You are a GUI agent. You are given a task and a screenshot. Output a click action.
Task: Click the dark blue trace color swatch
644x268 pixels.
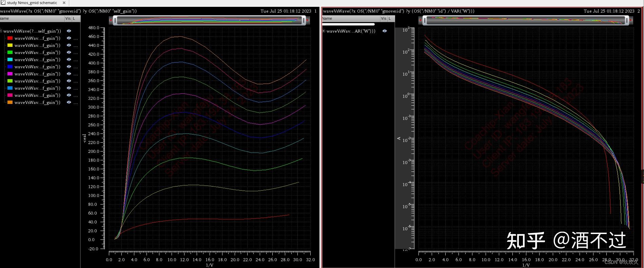click(10, 67)
